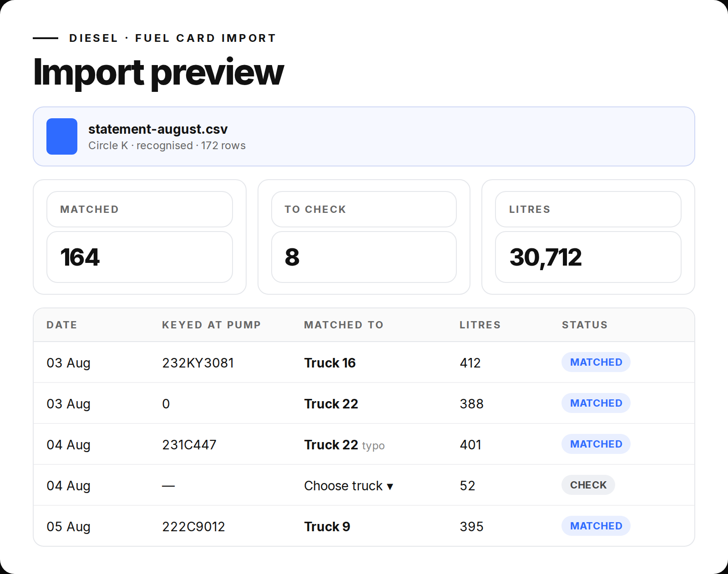Click the litres value 395
Image resolution: width=728 pixels, height=574 pixels.
471,527
